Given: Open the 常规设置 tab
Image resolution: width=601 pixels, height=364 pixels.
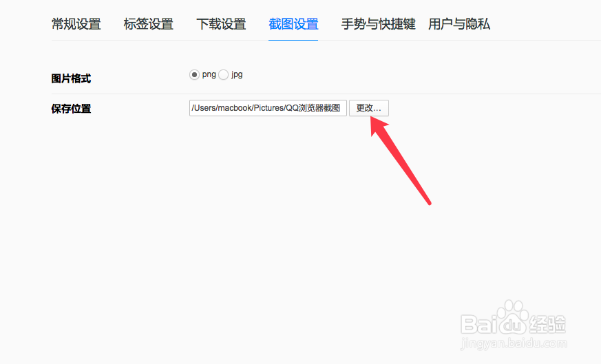Looking at the screenshot, I should pos(76,24).
